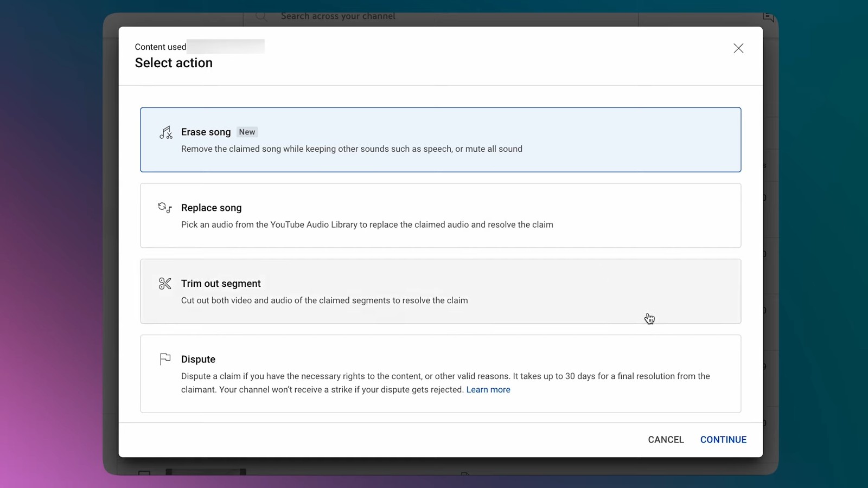Screen dimensions: 868x488
Task: Click the CANCEL button
Action: pos(666,440)
